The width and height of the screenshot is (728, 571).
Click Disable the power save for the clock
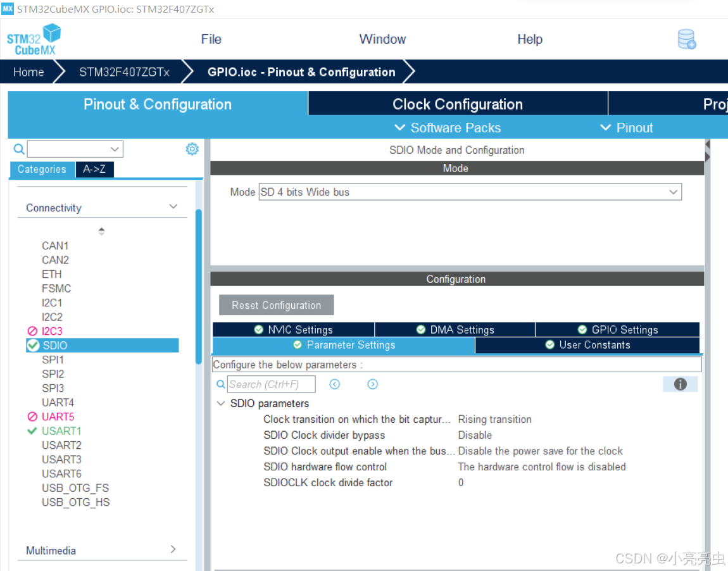(x=541, y=451)
